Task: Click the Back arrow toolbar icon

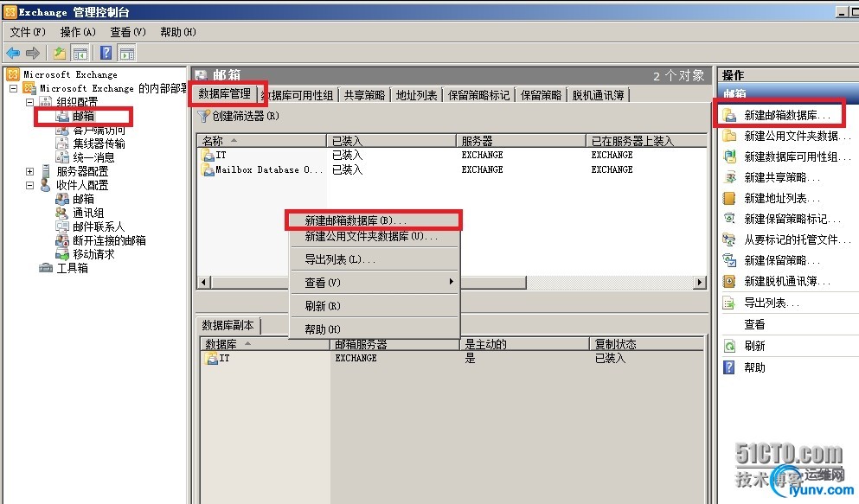Action: tap(13, 53)
